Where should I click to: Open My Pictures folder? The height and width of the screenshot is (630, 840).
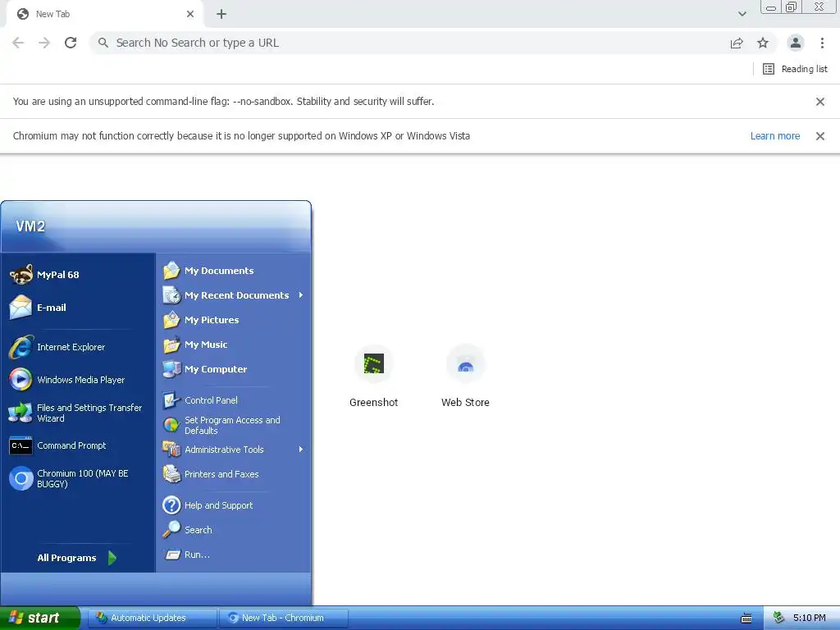click(x=234, y=320)
